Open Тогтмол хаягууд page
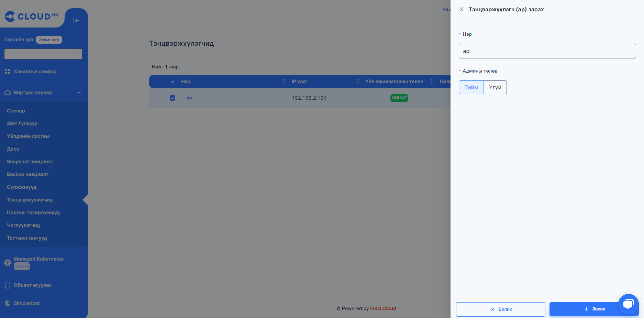Viewport: 644px width, 318px height. [x=27, y=238]
